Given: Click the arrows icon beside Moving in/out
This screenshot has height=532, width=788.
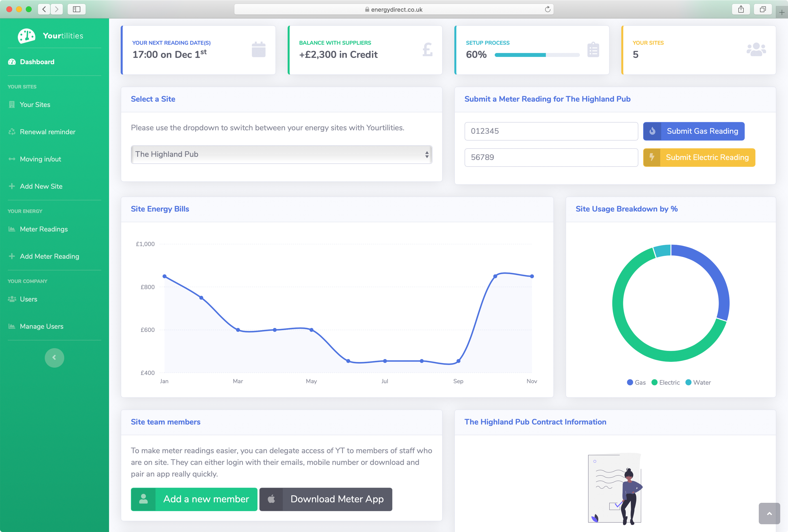Looking at the screenshot, I should coord(12,159).
